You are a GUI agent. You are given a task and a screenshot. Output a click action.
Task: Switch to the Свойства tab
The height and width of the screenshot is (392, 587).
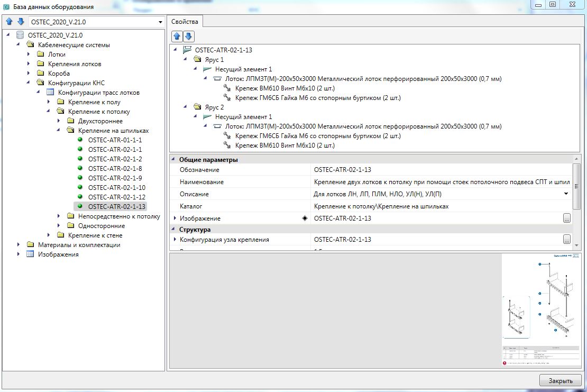click(x=185, y=22)
